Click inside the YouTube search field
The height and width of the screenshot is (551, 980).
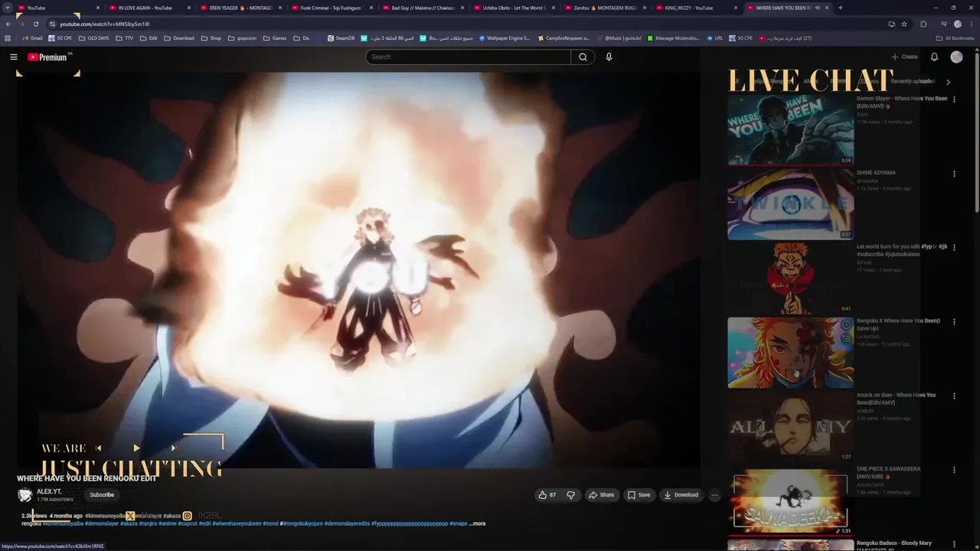point(469,57)
